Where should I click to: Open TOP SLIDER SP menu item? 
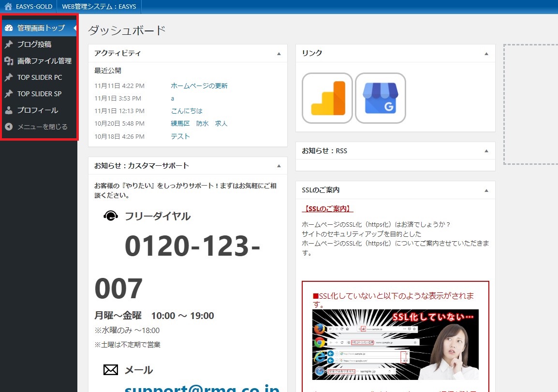tap(40, 94)
